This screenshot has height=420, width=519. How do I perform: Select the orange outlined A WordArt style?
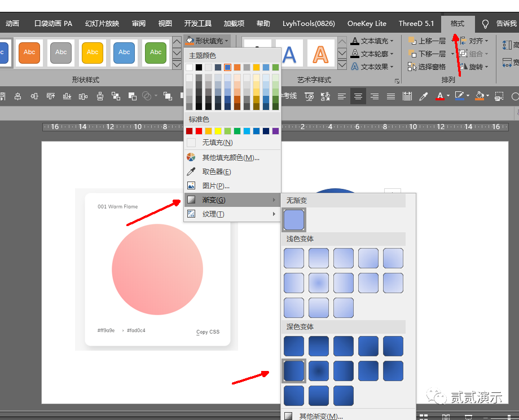click(x=320, y=54)
